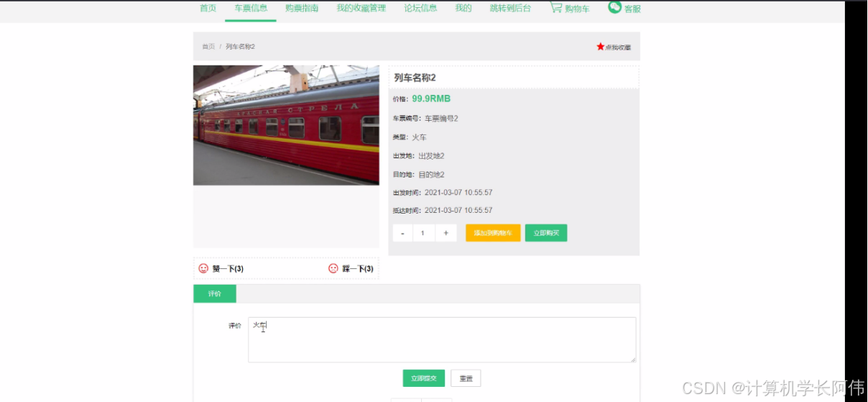Open 论坛信息 from the top menu

click(x=420, y=8)
